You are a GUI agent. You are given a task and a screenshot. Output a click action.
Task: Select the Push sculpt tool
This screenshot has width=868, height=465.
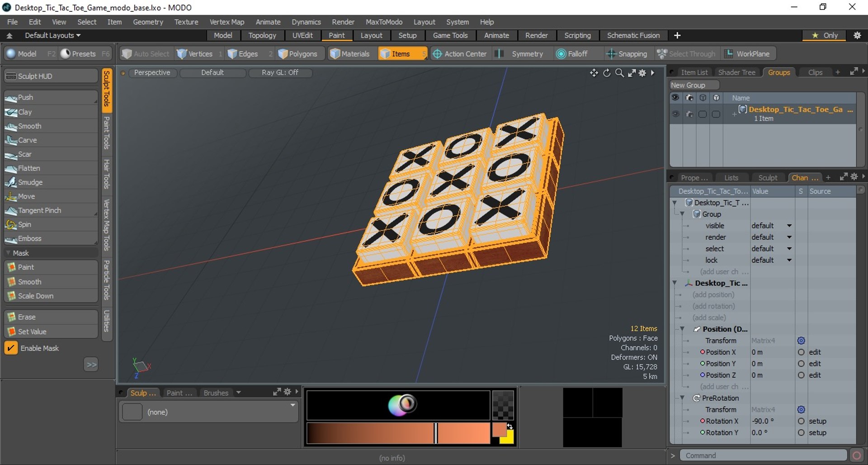[x=51, y=97]
